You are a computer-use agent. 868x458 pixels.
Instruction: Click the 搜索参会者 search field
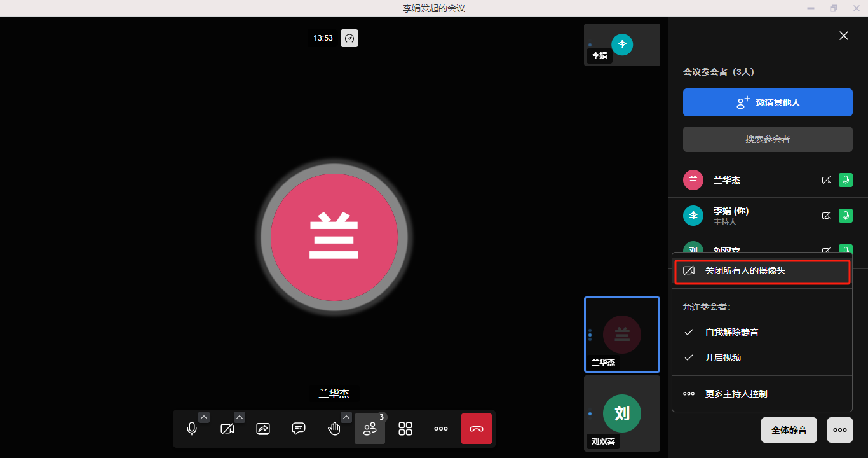[768, 139]
